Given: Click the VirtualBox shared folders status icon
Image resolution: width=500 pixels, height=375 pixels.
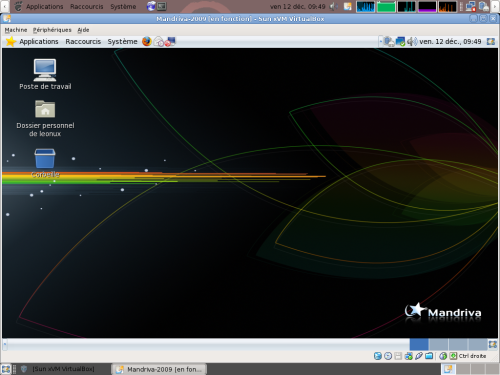Looking at the screenshot, I should [x=429, y=356].
